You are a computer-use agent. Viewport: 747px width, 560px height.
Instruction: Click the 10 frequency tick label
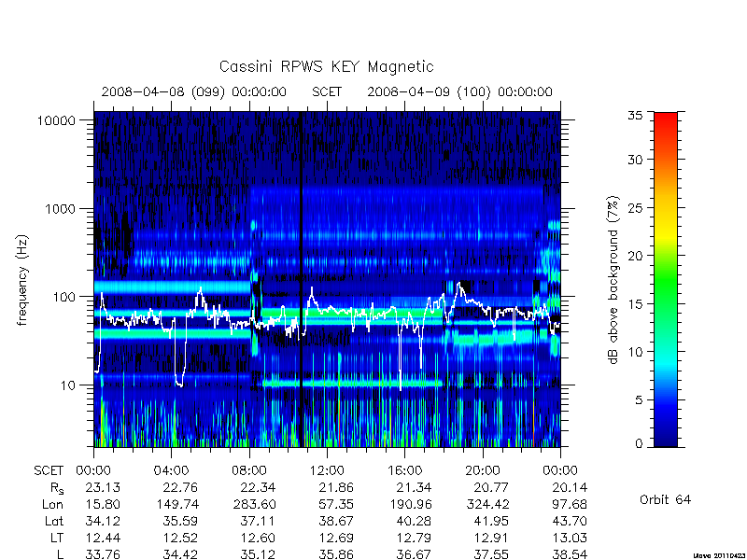click(x=68, y=385)
